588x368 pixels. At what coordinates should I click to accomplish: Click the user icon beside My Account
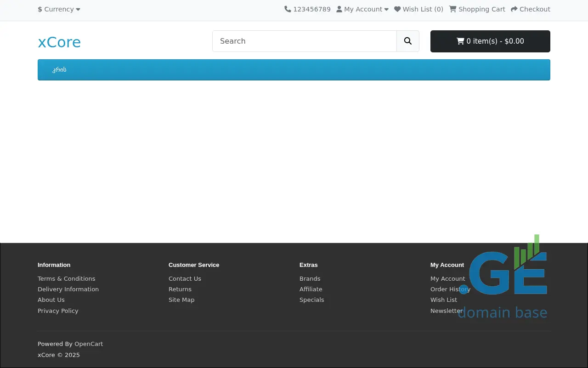pos(339,9)
